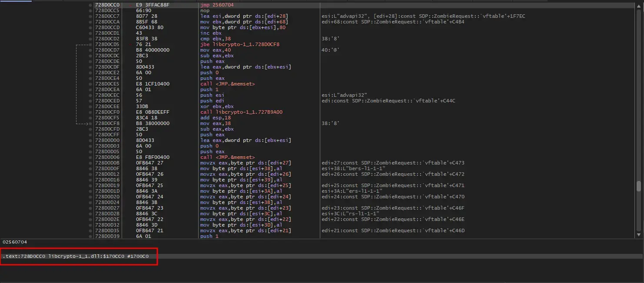Click address 728D0CC7 in address column

[x=106, y=16]
